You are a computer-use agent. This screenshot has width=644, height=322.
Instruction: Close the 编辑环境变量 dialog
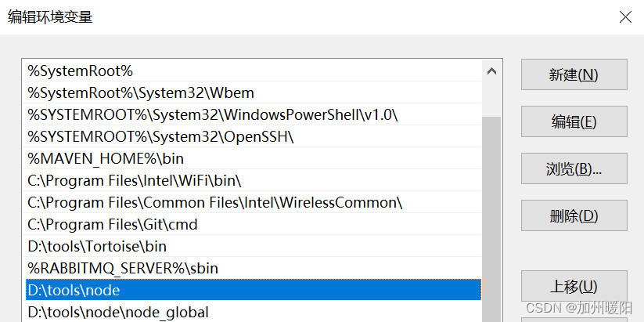(625, 17)
